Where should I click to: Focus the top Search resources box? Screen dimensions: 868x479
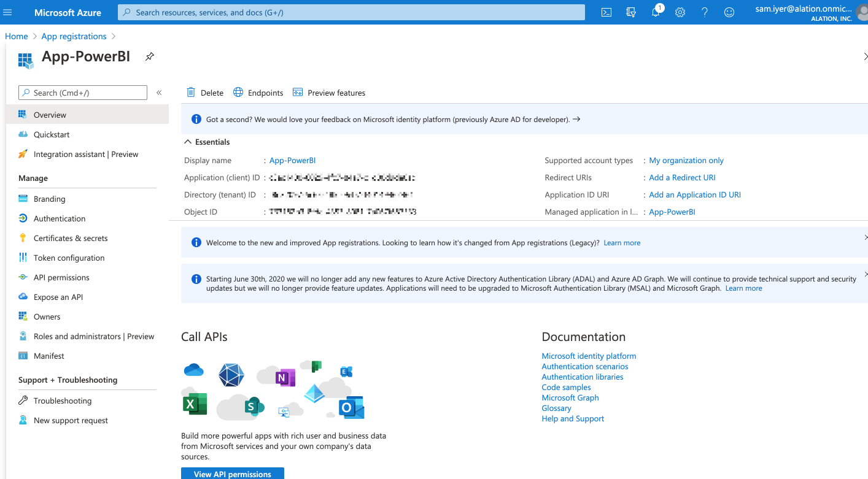[351, 12]
